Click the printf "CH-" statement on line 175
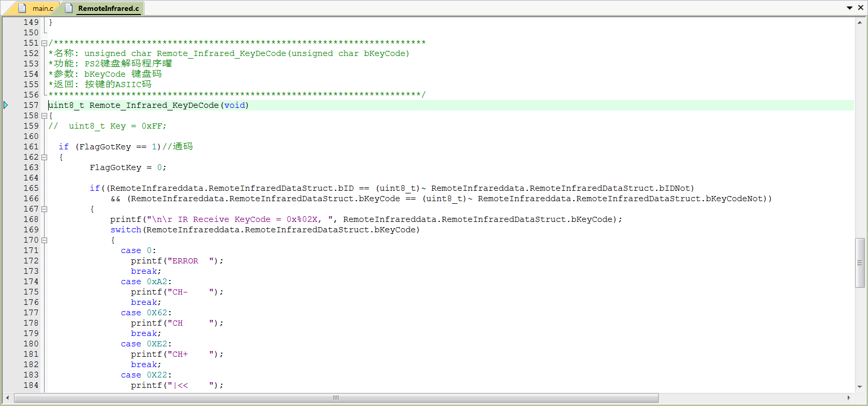Image resolution: width=868 pixels, height=406 pixels. pyautogui.click(x=177, y=292)
